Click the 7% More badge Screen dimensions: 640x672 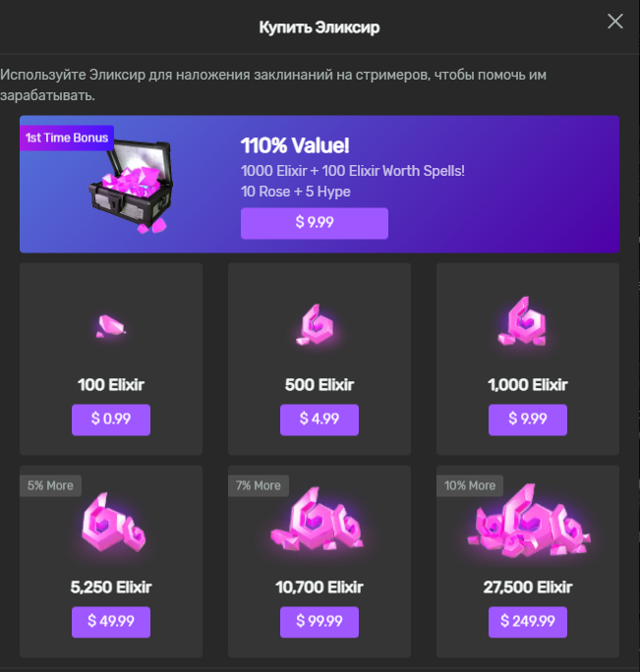click(259, 485)
